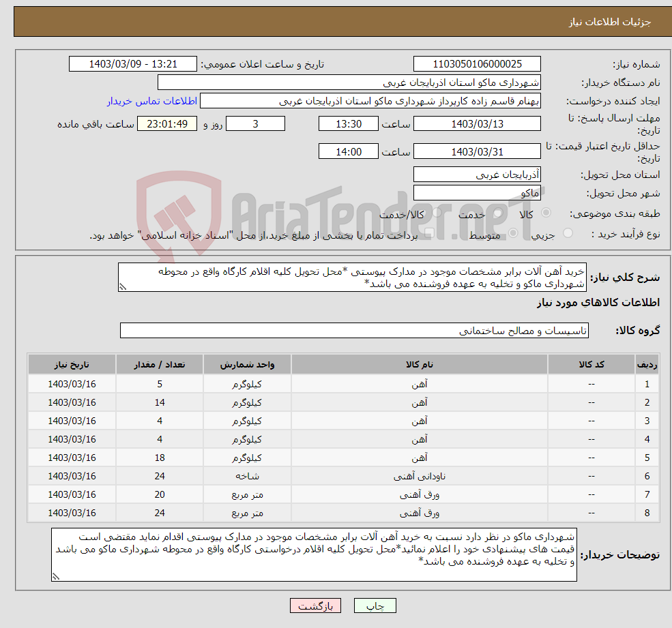Select the جزیی purchase type radio
672x628 pixels.
tap(568, 233)
